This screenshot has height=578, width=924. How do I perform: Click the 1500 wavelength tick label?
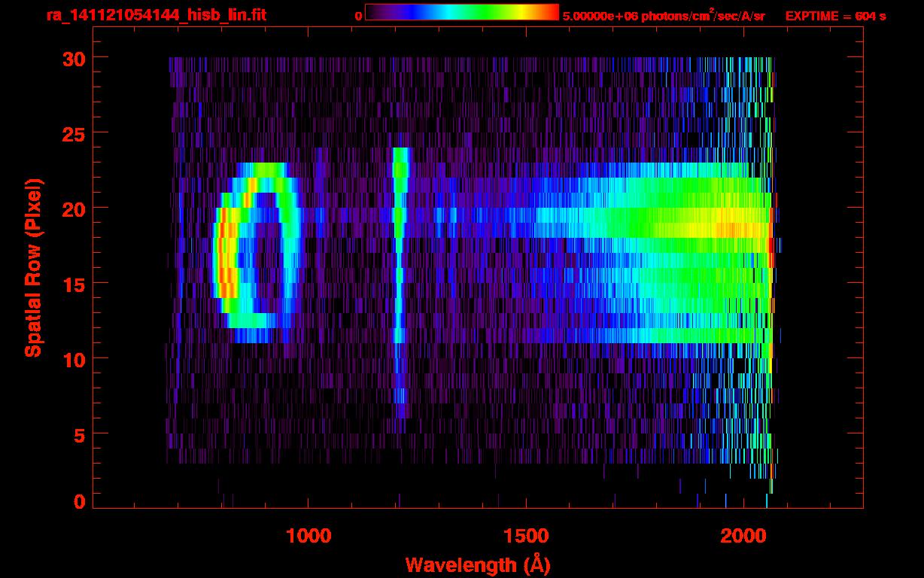click(526, 536)
